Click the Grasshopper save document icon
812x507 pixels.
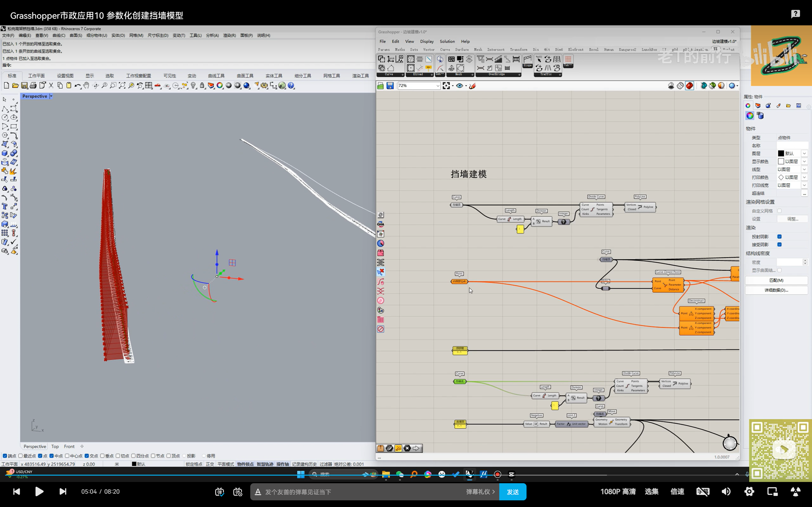[390, 86]
